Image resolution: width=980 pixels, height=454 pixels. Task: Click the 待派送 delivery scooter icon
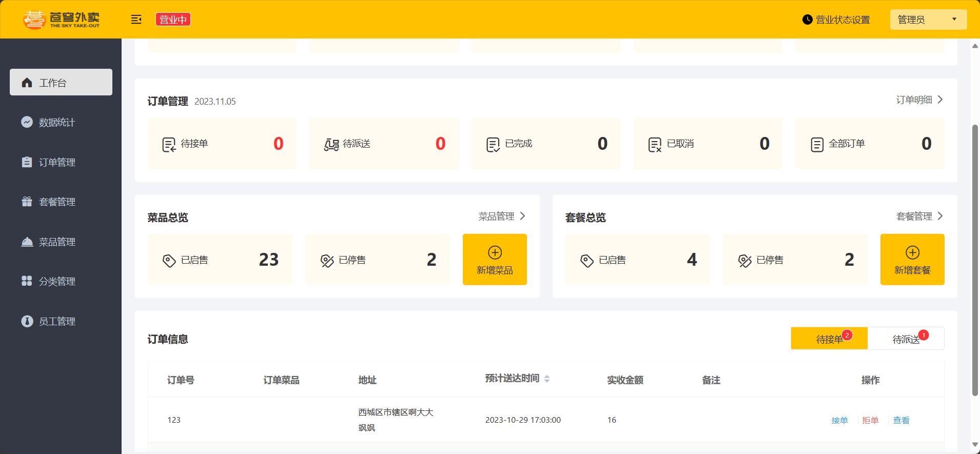331,145
